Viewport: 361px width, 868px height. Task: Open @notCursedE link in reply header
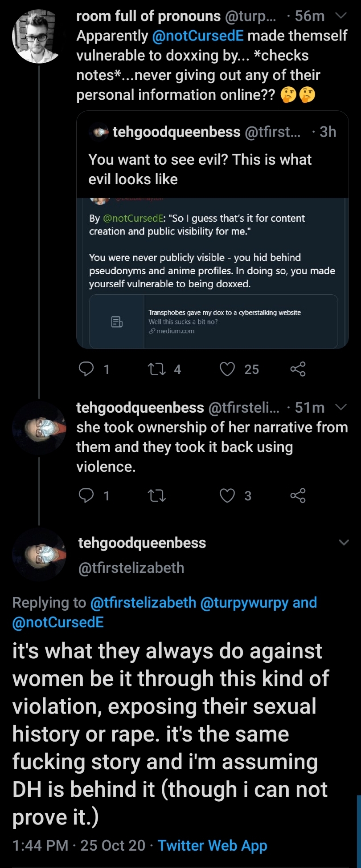pyautogui.click(x=58, y=622)
